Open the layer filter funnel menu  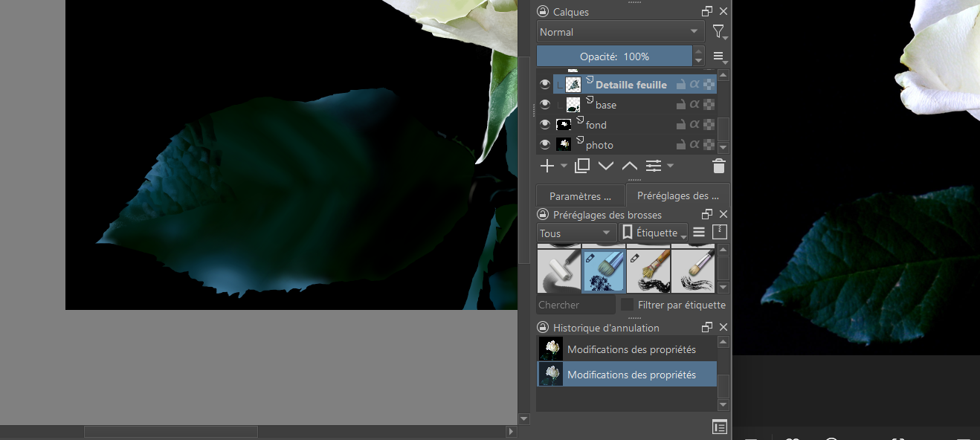click(719, 32)
